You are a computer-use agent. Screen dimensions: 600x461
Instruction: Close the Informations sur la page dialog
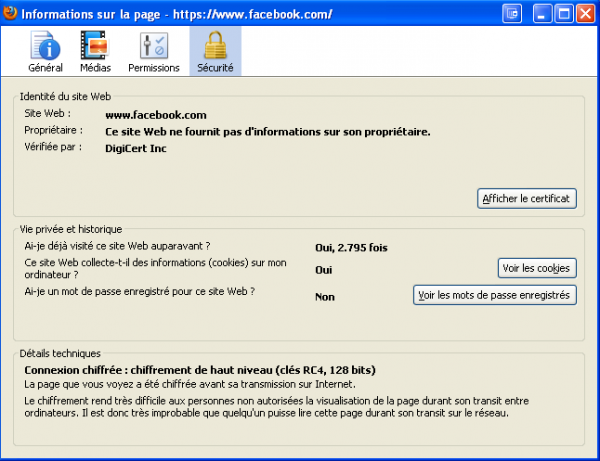tap(586, 14)
